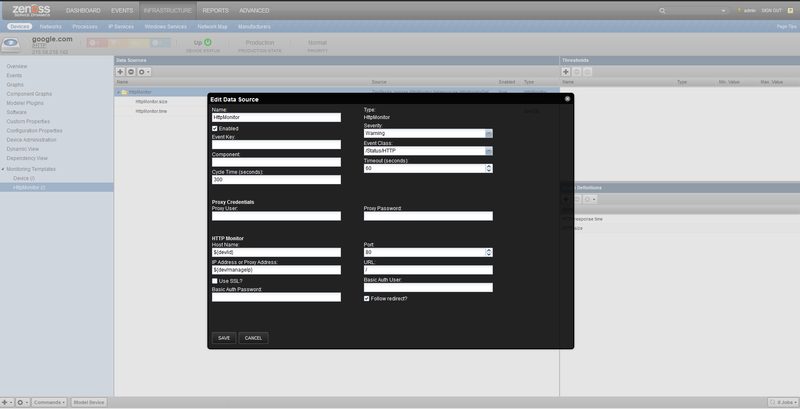Close the Edit Data Source dialog

[x=567, y=99]
